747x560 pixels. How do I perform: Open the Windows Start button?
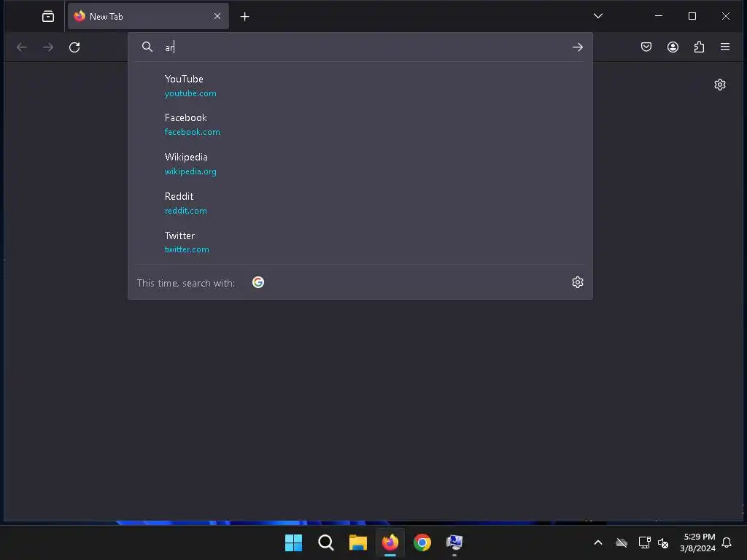tap(293, 542)
